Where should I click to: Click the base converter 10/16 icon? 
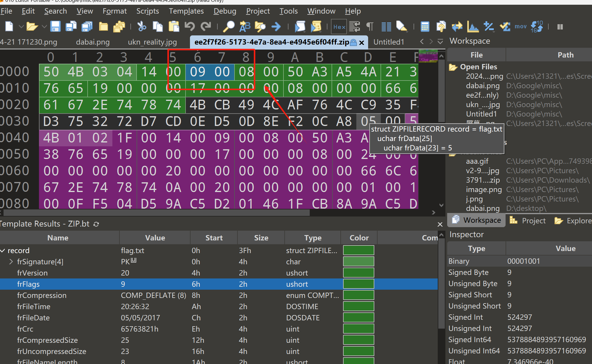tap(537, 27)
